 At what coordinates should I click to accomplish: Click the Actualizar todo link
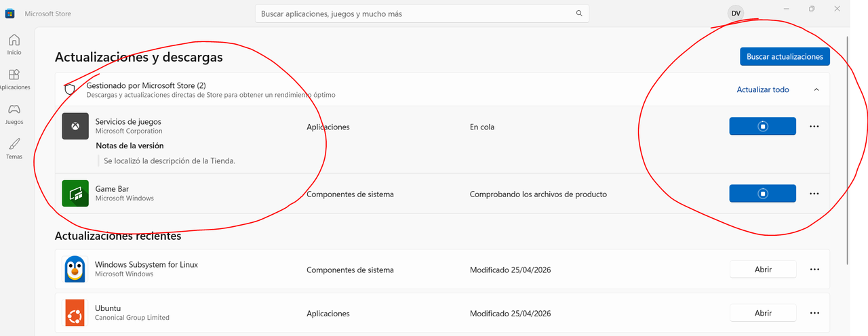click(x=763, y=89)
